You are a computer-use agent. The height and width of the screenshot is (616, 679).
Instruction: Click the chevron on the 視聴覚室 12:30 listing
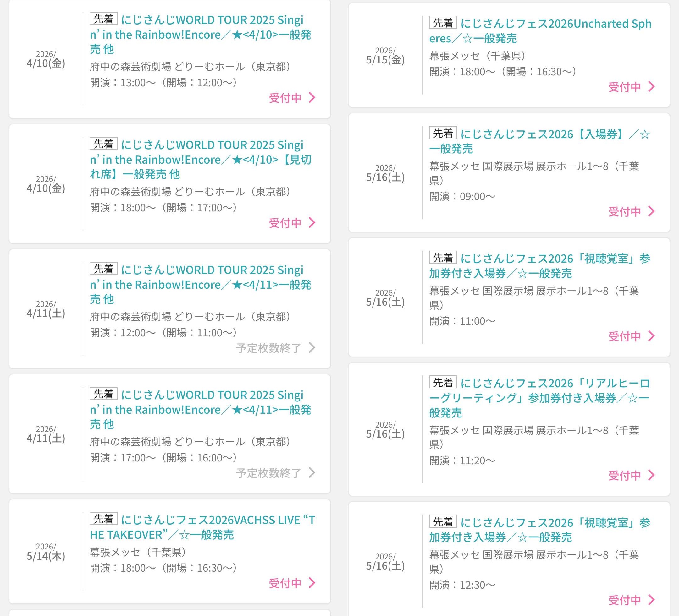pyautogui.click(x=652, y=599)
